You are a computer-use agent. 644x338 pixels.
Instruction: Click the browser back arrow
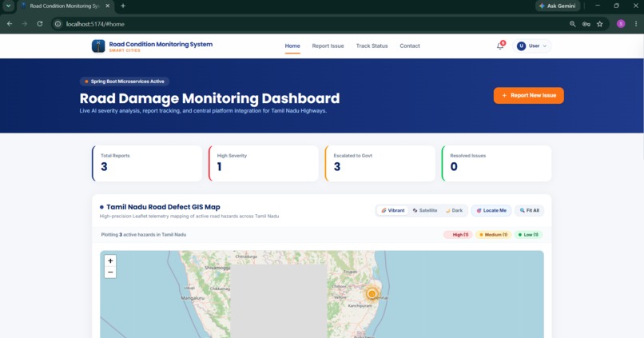tap(10, 24)
